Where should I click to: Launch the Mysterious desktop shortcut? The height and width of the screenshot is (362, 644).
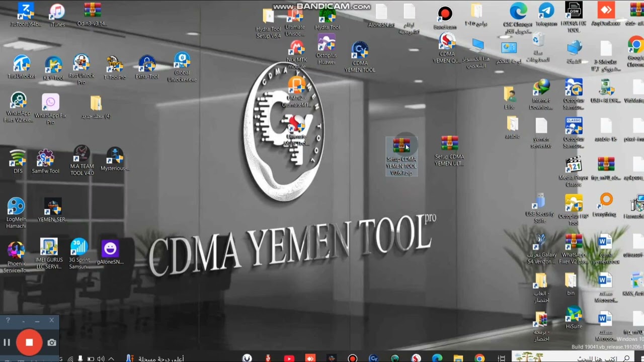[x=115, y=159]
